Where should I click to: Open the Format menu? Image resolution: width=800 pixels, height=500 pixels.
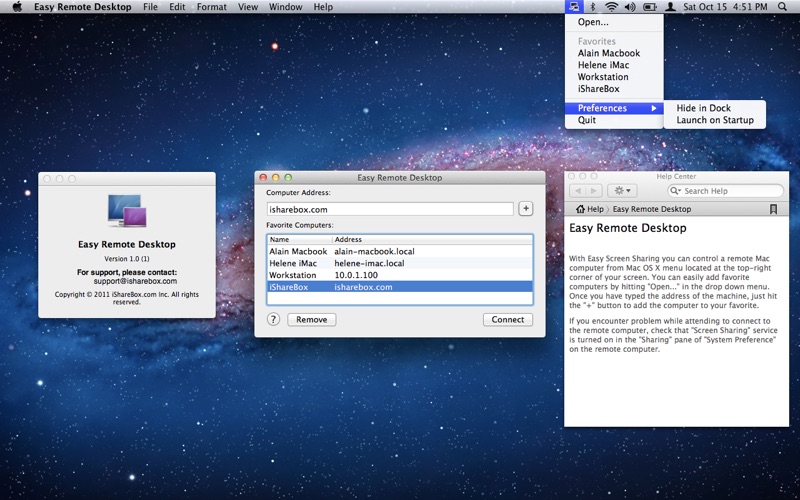211,7
